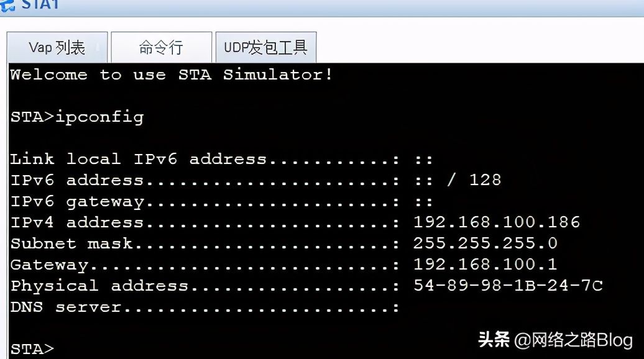Click the Physical address label

point(99,286)
